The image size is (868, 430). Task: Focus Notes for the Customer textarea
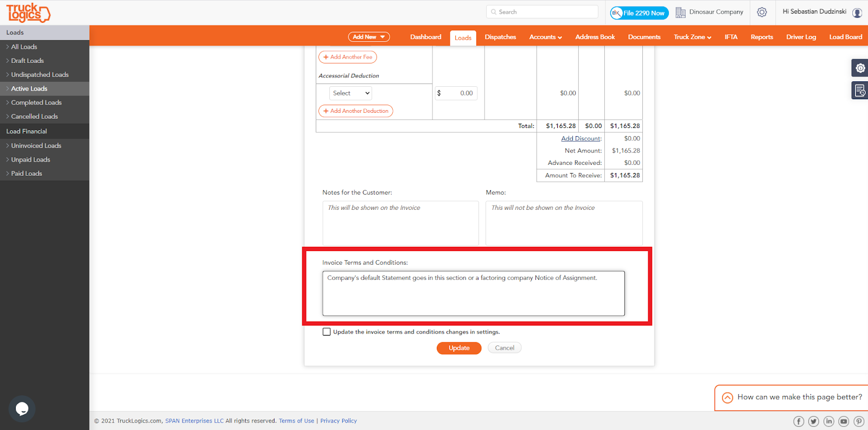(400, 223)
